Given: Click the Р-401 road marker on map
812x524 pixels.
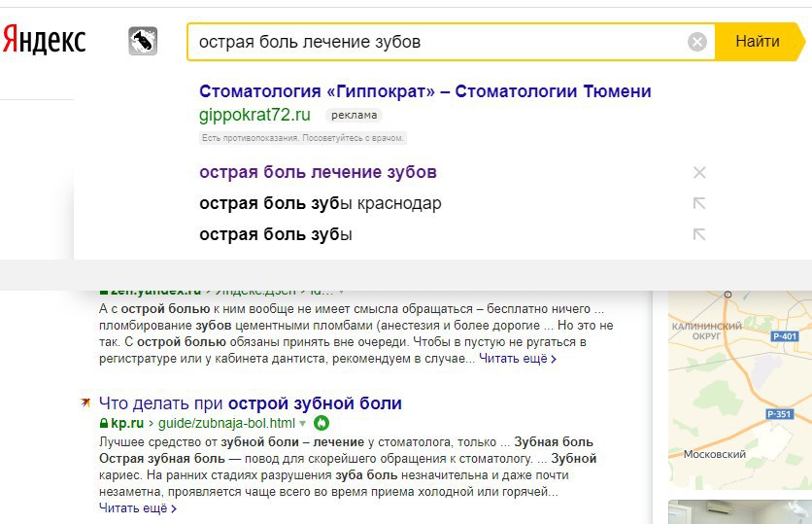Looking at the screenshot, I should click(x=785, y=336).
